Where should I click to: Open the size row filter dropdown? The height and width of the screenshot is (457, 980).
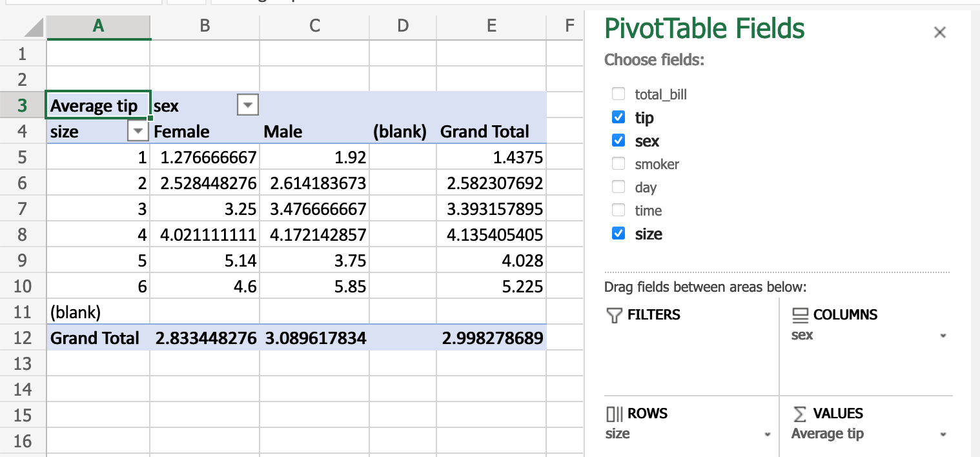[x=138, y=130]
